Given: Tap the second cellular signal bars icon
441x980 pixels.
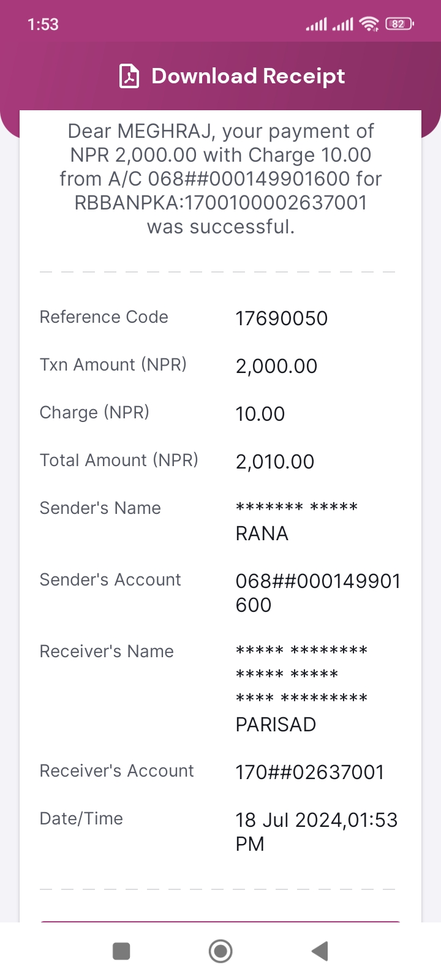Looking at the screenshot, I should [343, 24].
